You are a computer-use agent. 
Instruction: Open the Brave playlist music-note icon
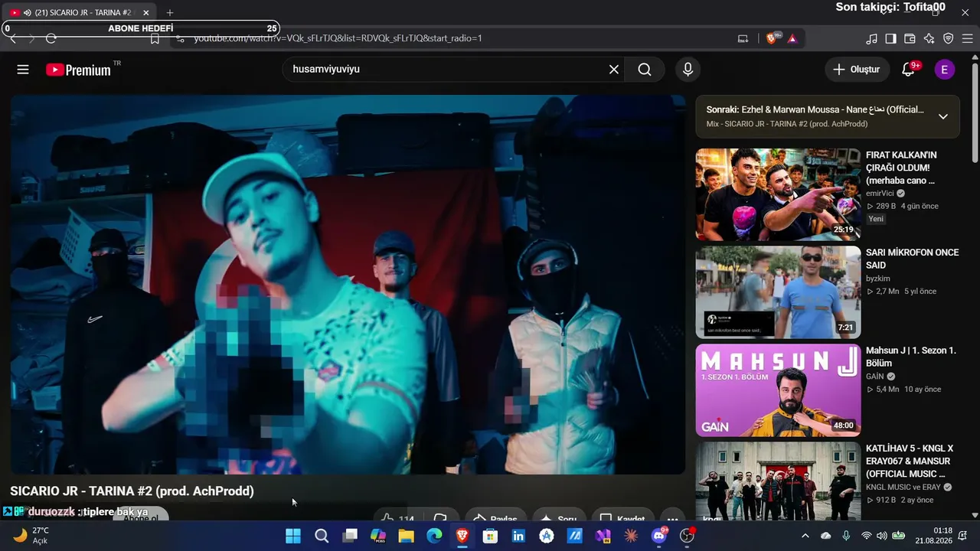[x=871, y=38]
